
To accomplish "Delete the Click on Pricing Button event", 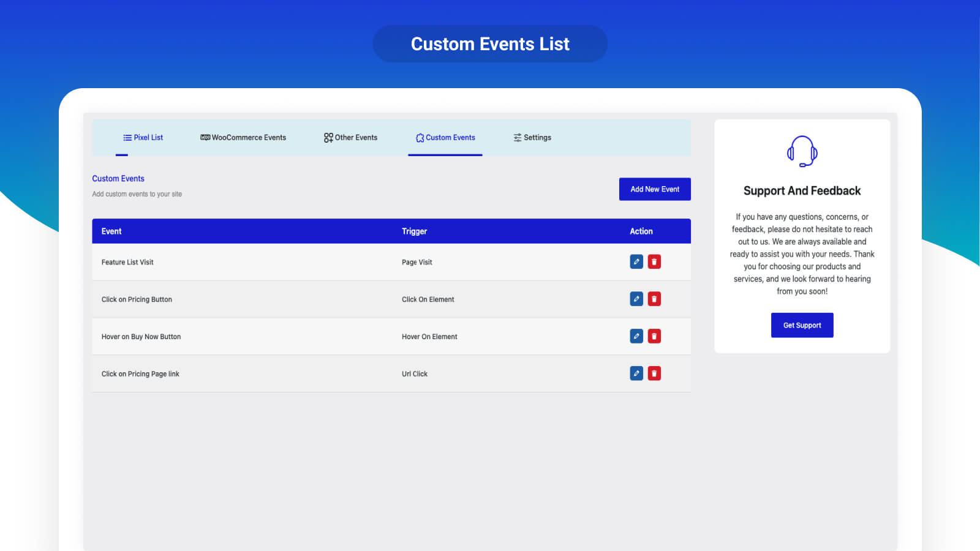I will [654, 299].
